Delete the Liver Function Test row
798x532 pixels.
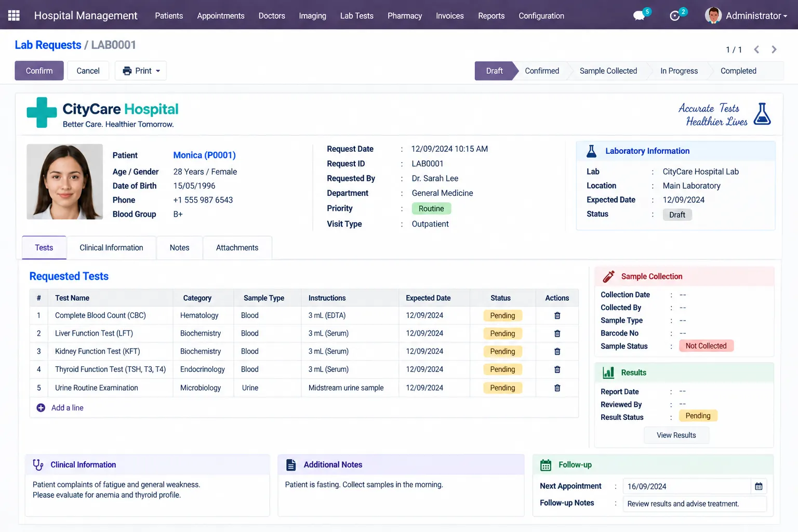pyautogui.click(x=557, y=334)
